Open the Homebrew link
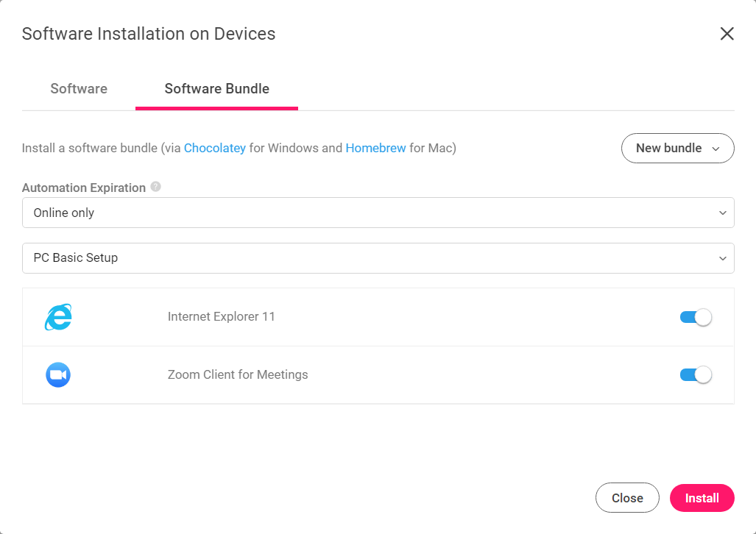The height and width of the screenshot is (534, 756). (x=375, y=148)
